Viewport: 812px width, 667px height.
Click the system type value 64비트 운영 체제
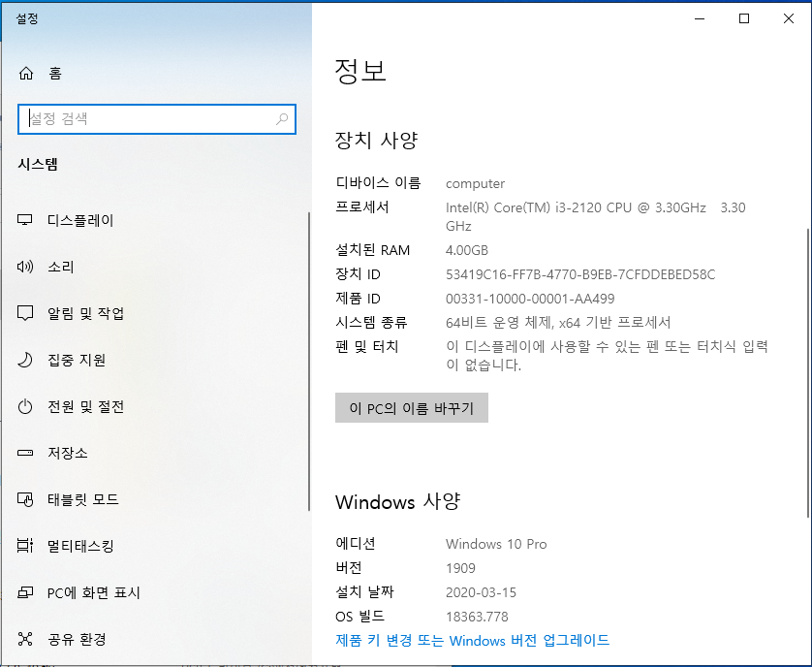558,323
